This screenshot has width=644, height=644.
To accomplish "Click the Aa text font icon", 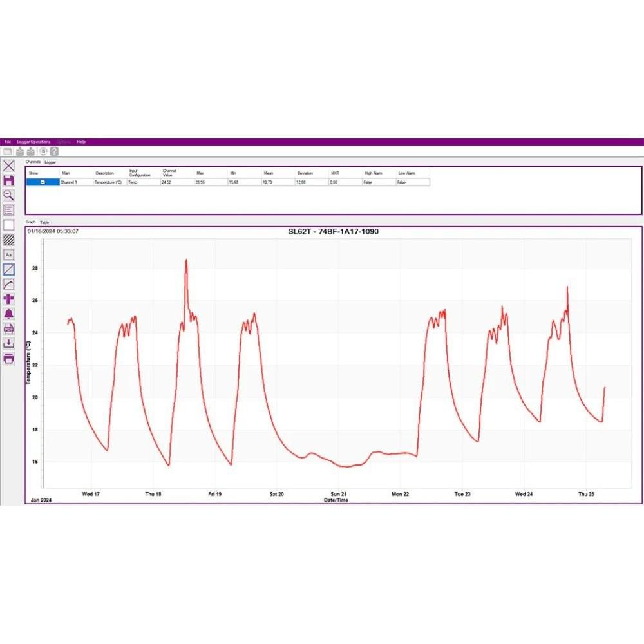I will (8, 254).
